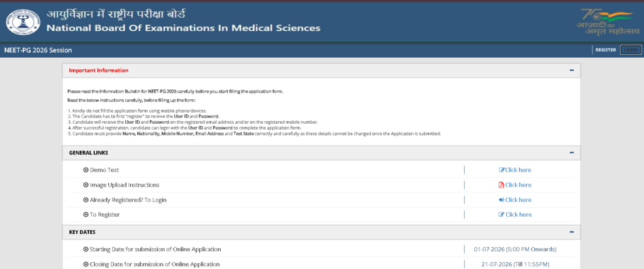Screen dimensions: 644x269
Task: Click the NBEMS circular logo emblem
Action: [x=23, y=22]
